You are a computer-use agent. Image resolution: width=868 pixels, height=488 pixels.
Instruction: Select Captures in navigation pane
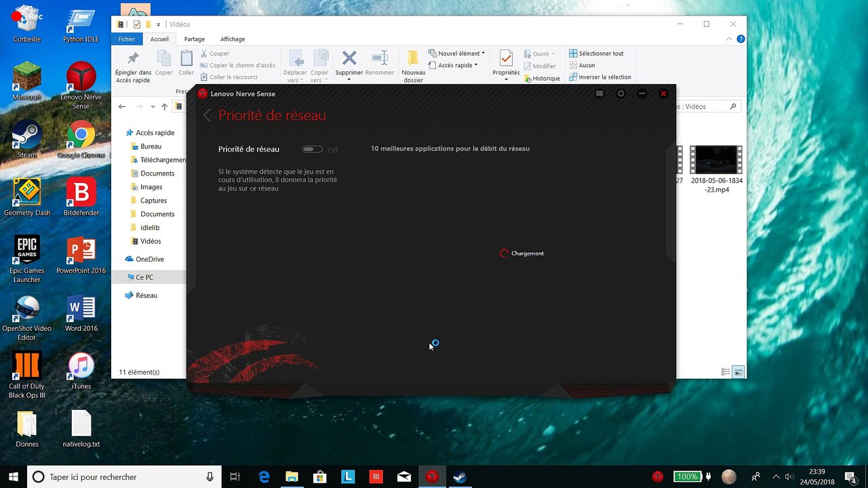(149, 201)
